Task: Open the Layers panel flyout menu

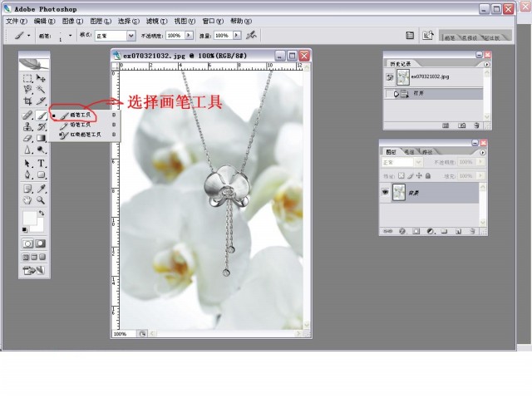Action: (x=482, y=152)
